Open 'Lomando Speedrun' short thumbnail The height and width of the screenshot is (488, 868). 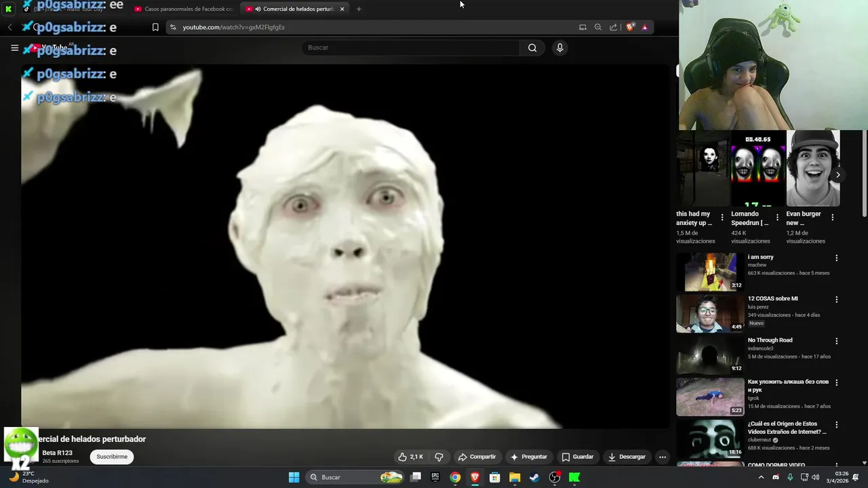757,168
